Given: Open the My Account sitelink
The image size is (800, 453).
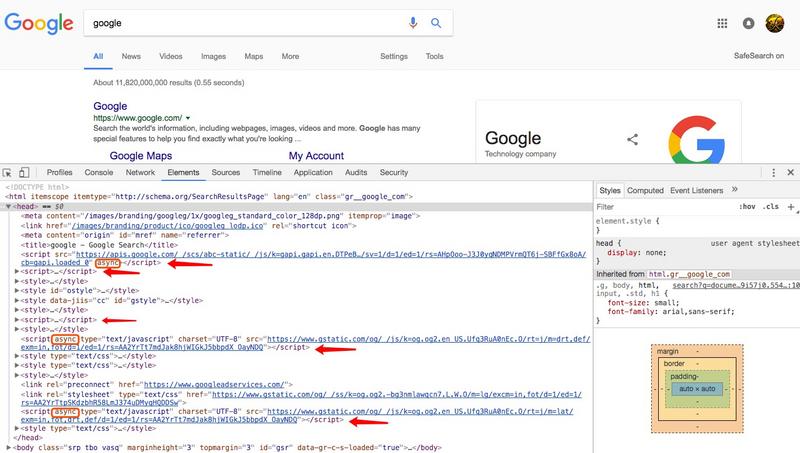Looking at the screenshot, I should (316, 156).
